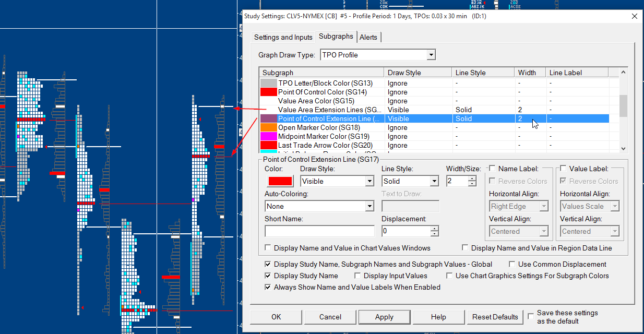This screenshot has width=644, height=334.
Task: Click the Apply button
Action: (384, 317)
